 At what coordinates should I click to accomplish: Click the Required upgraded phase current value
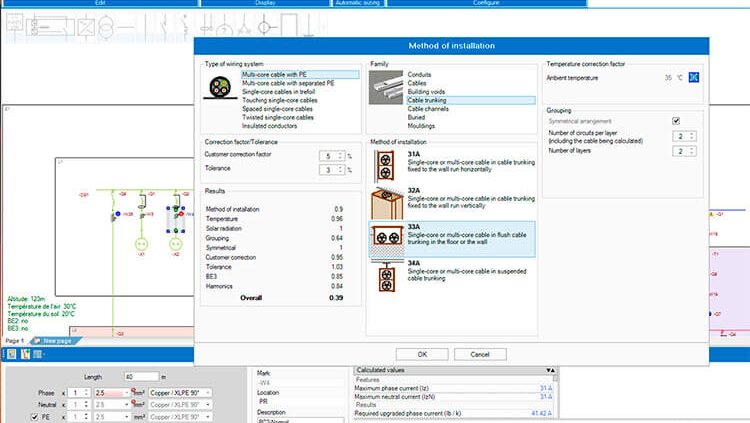coord(541,413)
